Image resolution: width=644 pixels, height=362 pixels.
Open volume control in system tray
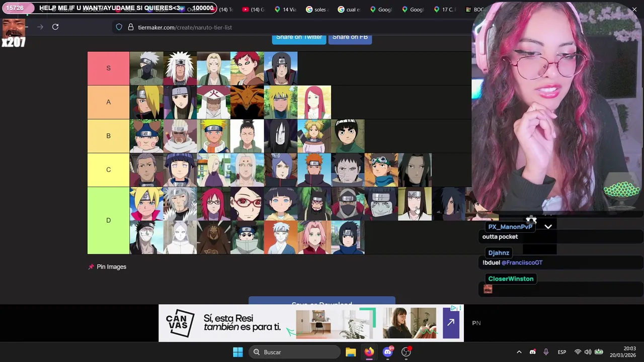[x=588, y=352]
